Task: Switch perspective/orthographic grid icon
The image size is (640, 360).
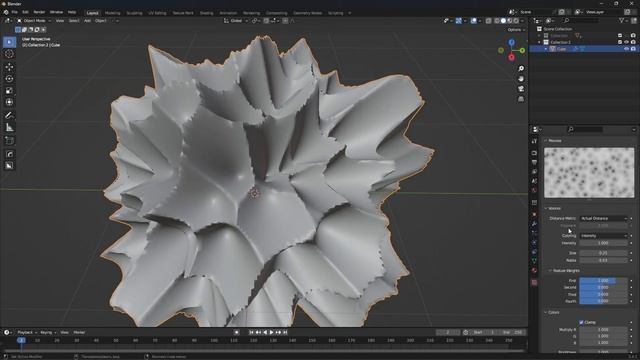Action: coord(521,99)
